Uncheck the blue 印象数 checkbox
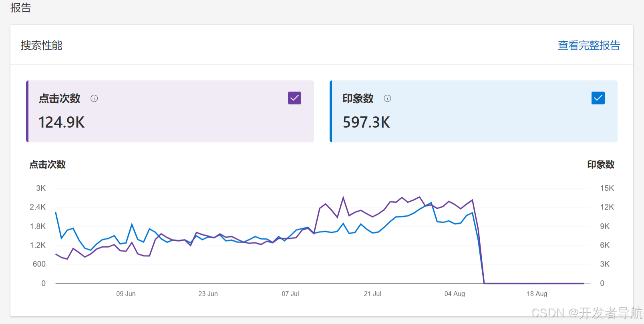 pyautogui.click(x=598, y=98)
